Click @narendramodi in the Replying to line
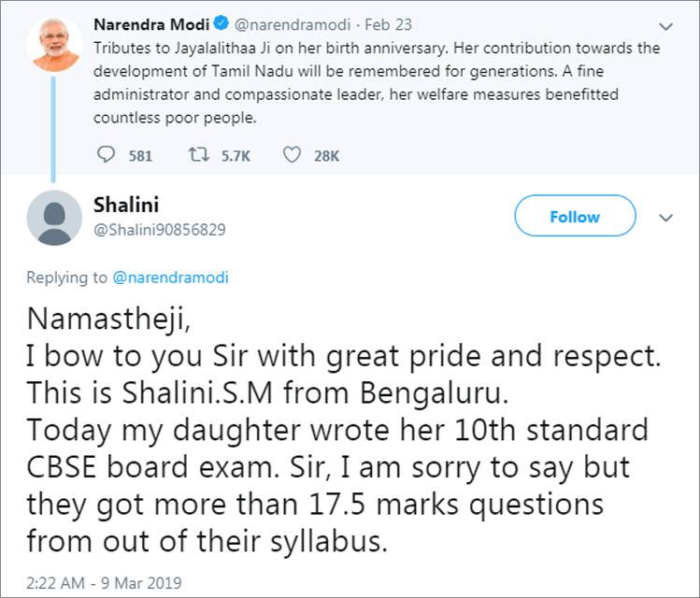The width and height of the screenshot is (700, 598). (170, 278)
